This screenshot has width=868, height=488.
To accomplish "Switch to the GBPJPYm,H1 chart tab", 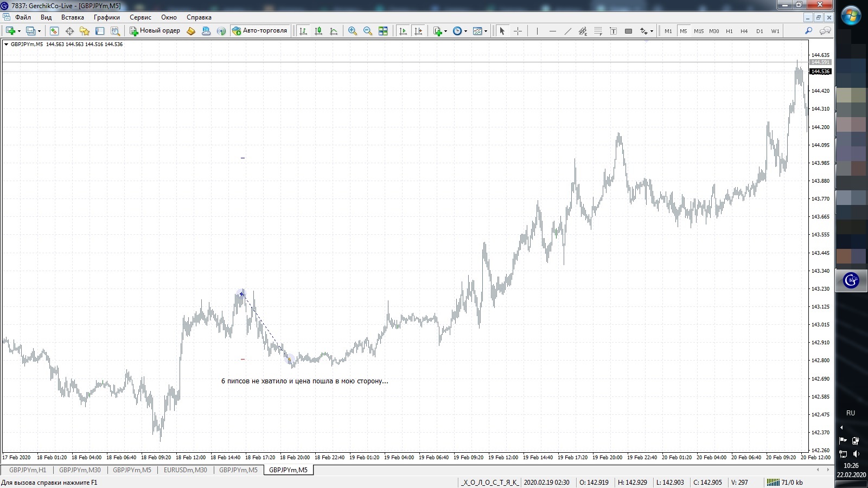I will (x=28, y=470).
